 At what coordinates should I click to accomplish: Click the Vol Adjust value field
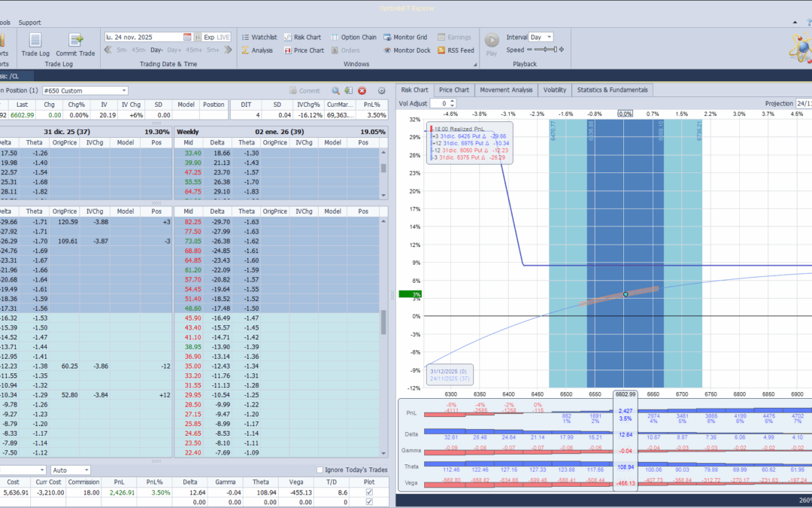coord(440,104)
